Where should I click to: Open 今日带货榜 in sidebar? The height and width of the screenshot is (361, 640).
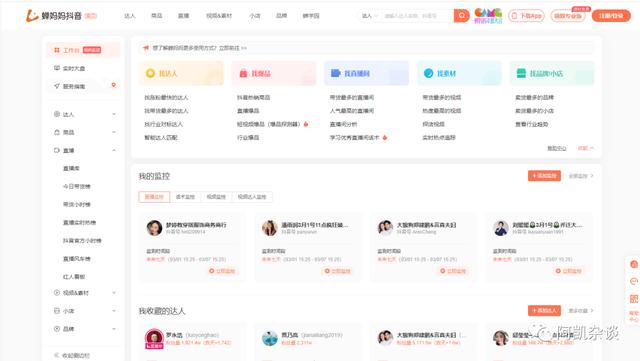(x=77, y=186)
